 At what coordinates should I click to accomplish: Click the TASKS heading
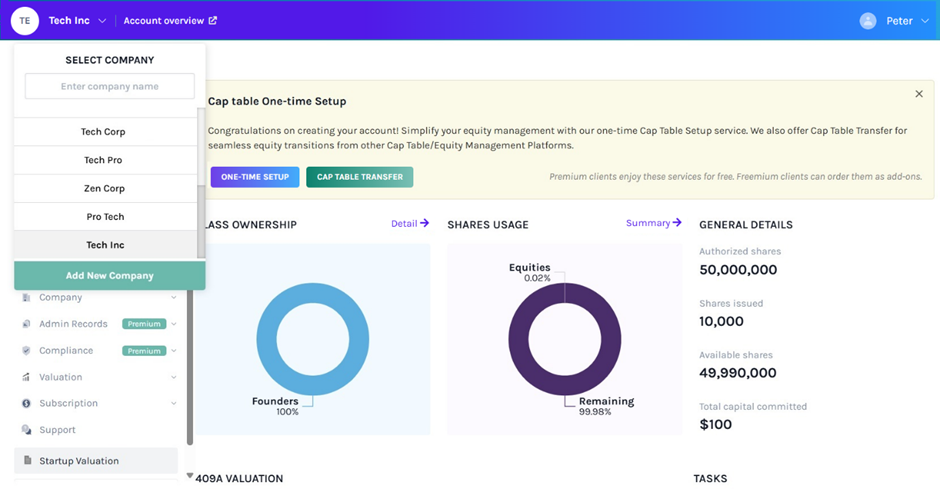pyautogui.click(x=710, y=478)
